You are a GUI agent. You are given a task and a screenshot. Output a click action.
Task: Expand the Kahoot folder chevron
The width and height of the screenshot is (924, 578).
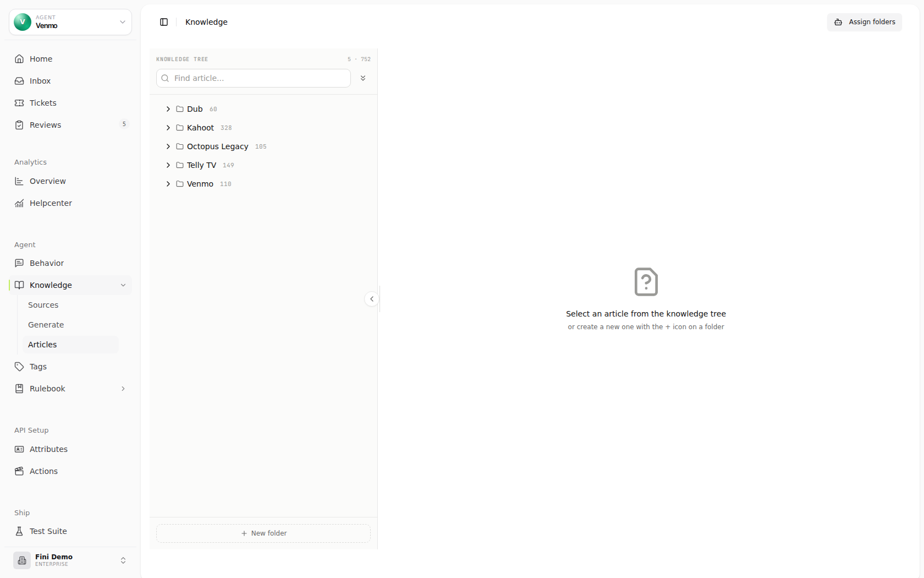pyautogui.click(x=168, y=128)
